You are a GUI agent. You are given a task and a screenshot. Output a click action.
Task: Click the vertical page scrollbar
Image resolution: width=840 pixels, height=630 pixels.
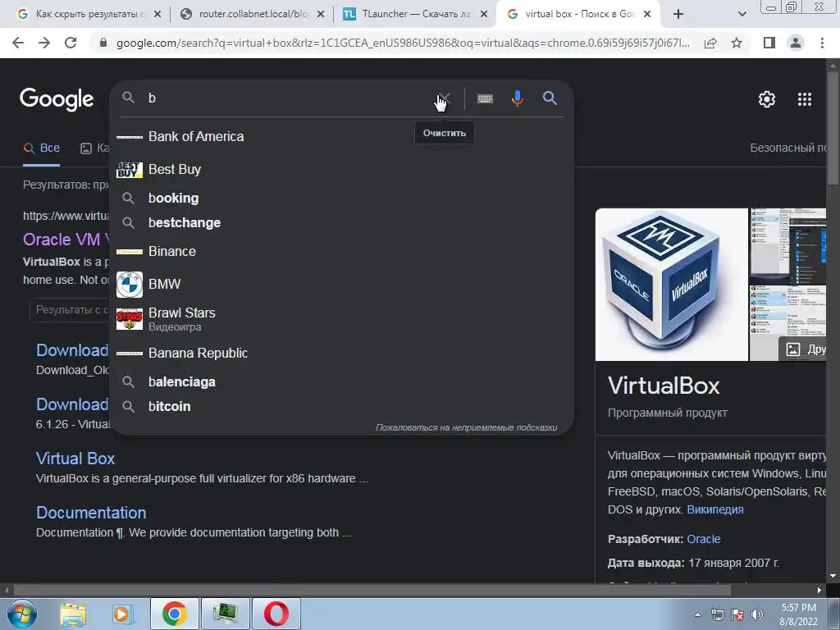833,129
